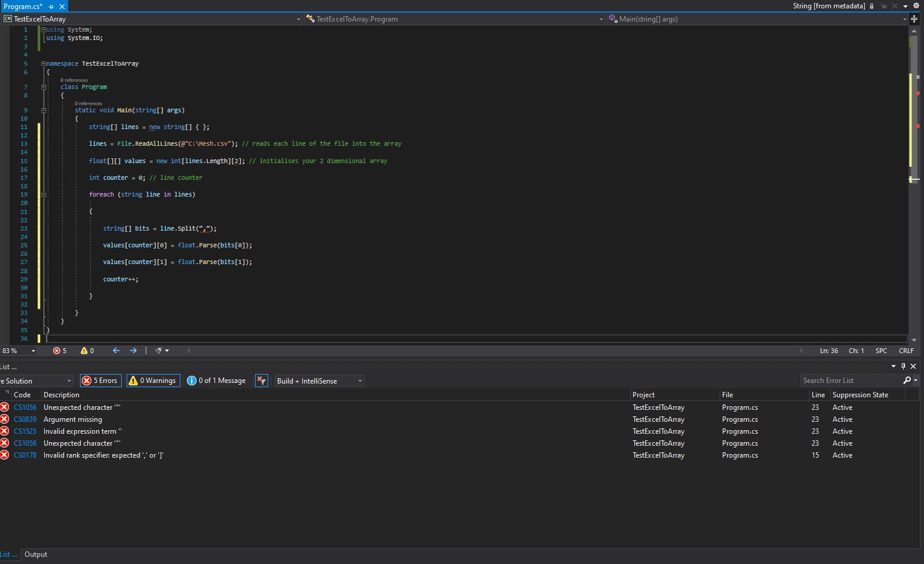The height and width of the screenshot is (564, 924).
Task: Navigate forward with the right arrow icon
Action: (x=133, y=351)
